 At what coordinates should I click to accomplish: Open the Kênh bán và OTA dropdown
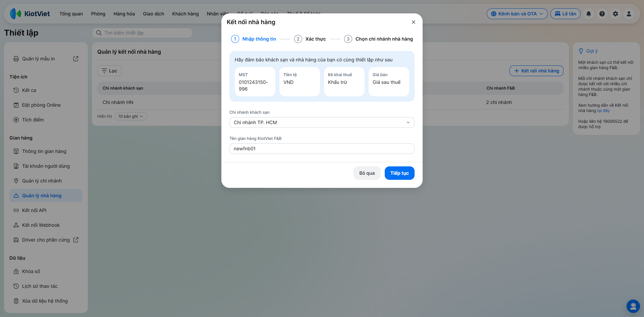coord(517,14)
